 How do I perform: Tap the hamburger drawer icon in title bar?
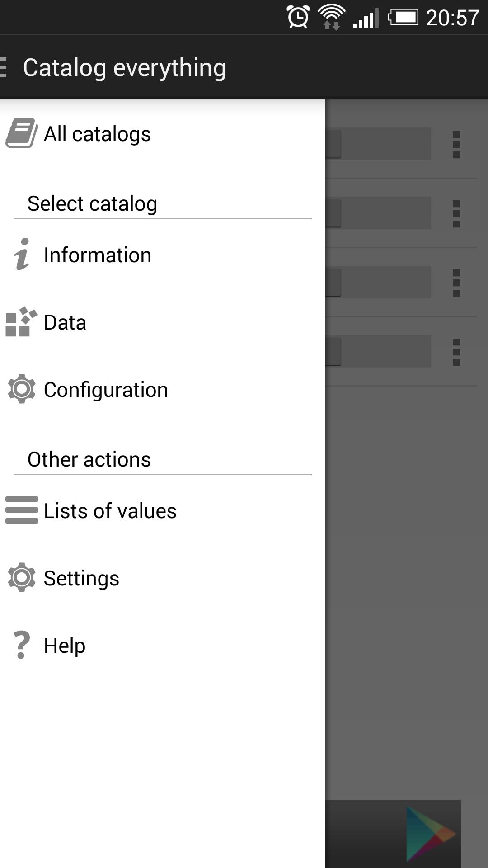coord(4,68)
